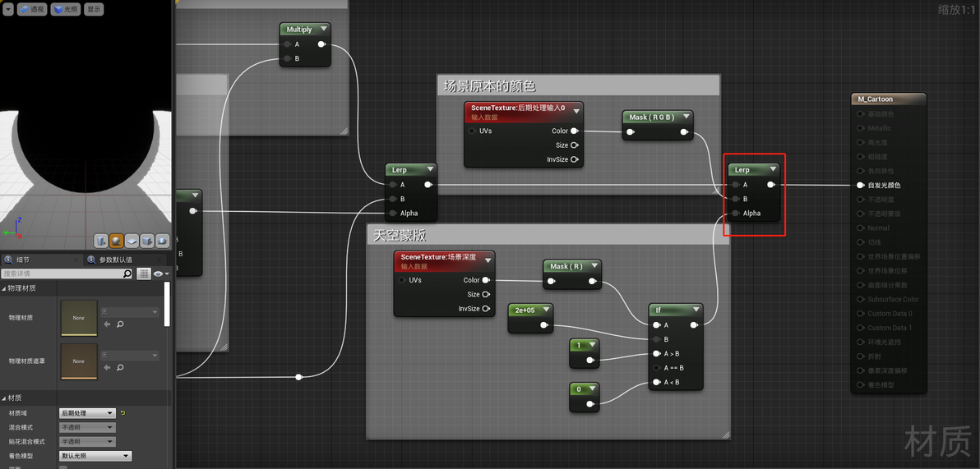Select the cube preview mesh icon
This screenshot has width=980, height=469.
[x=147, y=241]
